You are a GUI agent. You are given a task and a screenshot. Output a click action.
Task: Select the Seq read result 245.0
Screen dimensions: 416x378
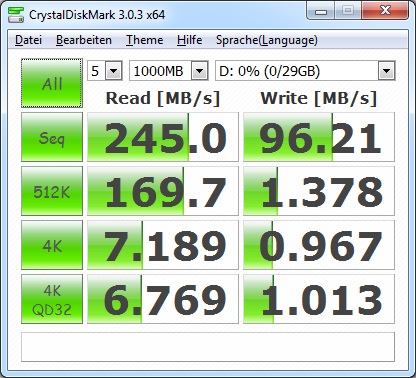click(x=163, y=137)
